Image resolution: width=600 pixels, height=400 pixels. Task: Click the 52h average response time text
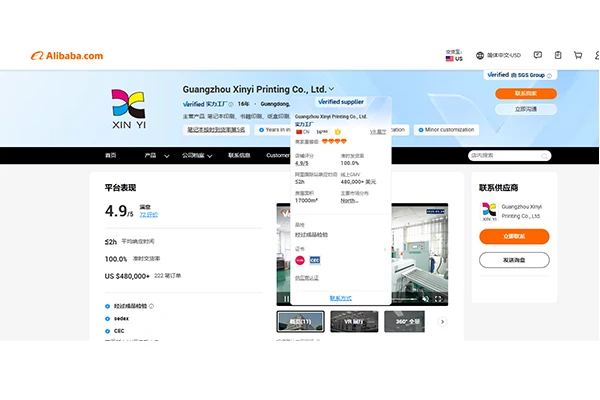pos(129,242)
